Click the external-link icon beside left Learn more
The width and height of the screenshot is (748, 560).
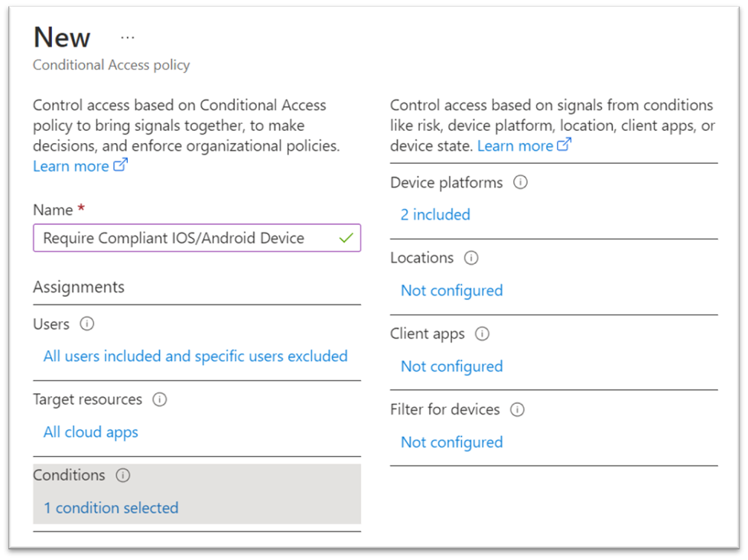121,165
